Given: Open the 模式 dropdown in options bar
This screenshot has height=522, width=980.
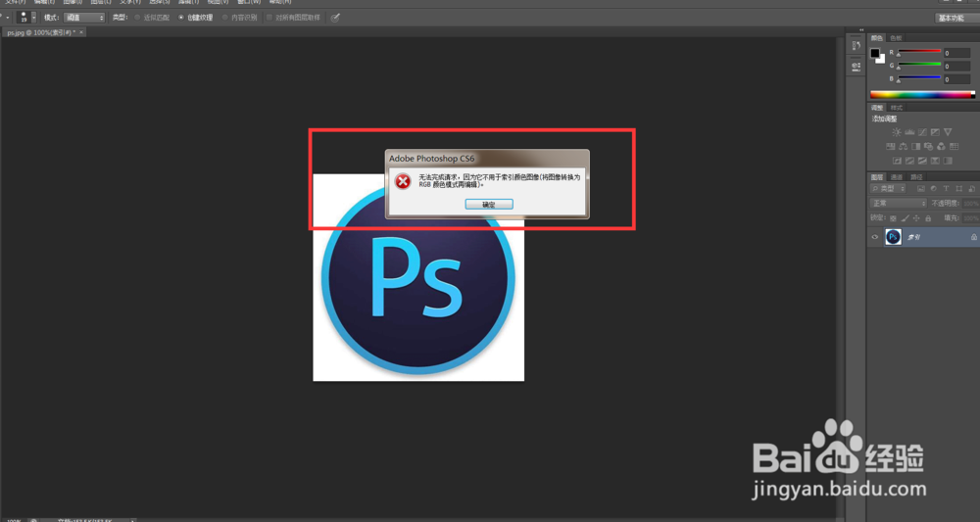Looking at the screenshot, I should pos(84,18).
